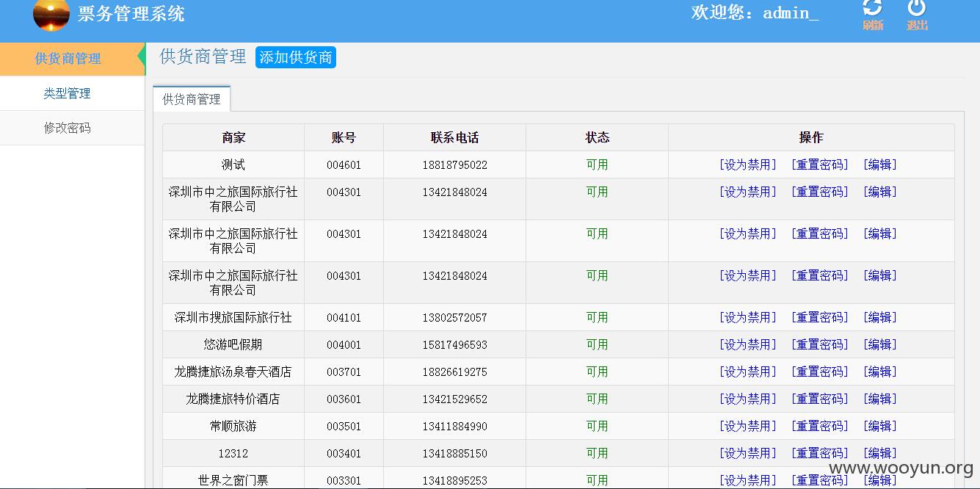Click 编辑 for 悠游吧假期

[x=880, y=344]
